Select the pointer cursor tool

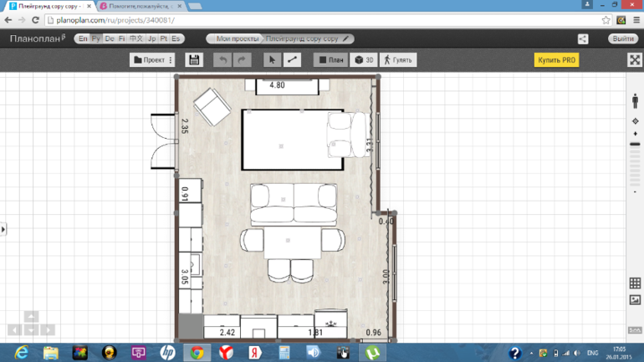(x=272, y=60)
